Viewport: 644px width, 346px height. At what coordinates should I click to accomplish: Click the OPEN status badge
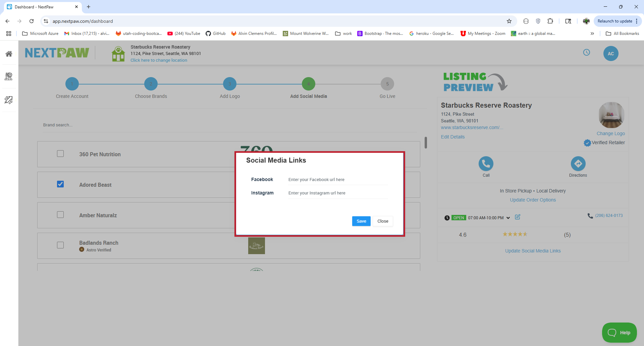point(459,218)
